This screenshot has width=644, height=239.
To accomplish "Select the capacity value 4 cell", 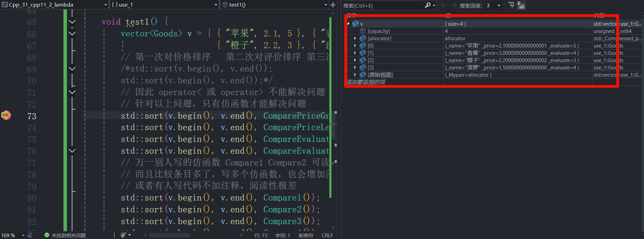I will click(x=518, y=31).
